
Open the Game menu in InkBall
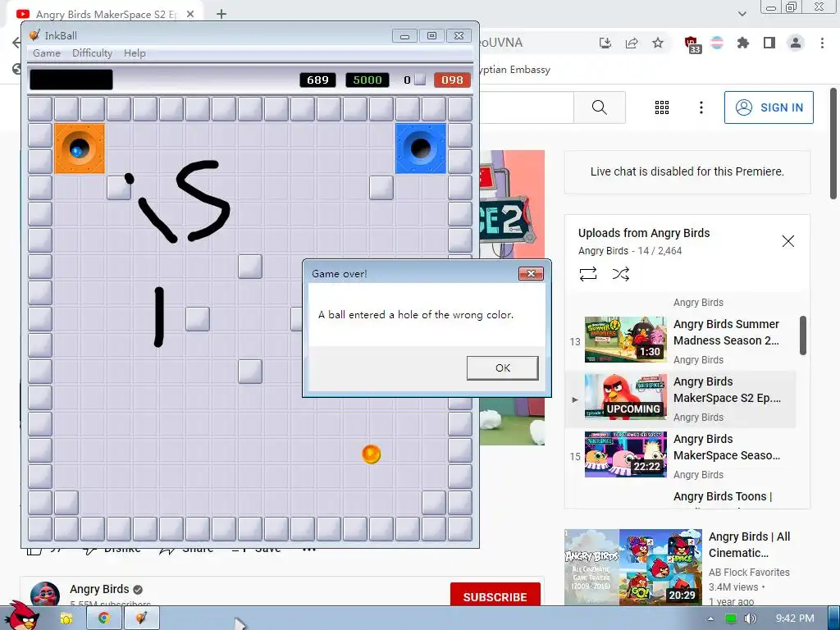47,53
